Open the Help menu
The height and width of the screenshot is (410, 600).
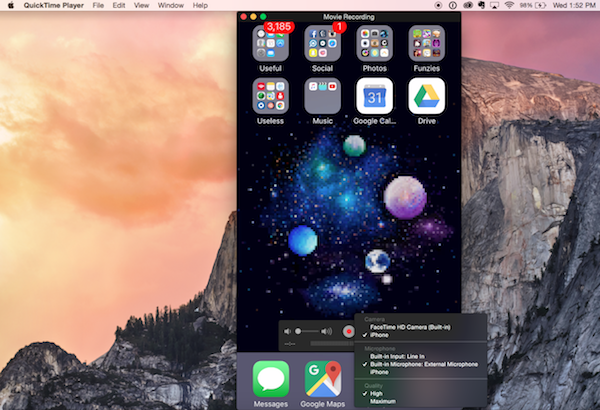click(200, 5)
